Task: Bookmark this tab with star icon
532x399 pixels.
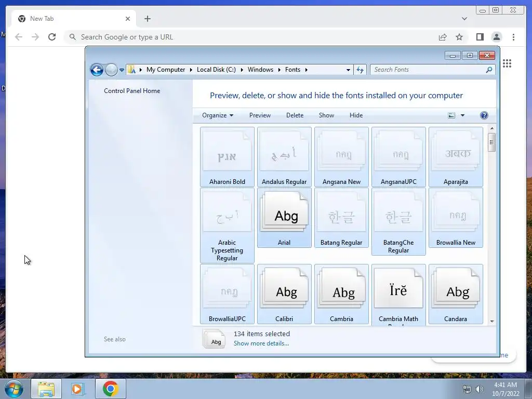Action: coord(459,37)
